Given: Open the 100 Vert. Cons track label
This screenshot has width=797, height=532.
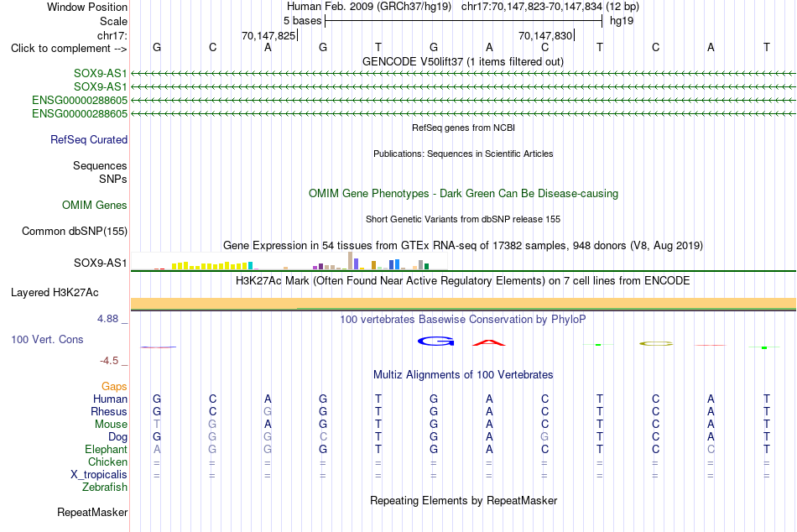Looking at the screenshot, I should pos(47,339).
